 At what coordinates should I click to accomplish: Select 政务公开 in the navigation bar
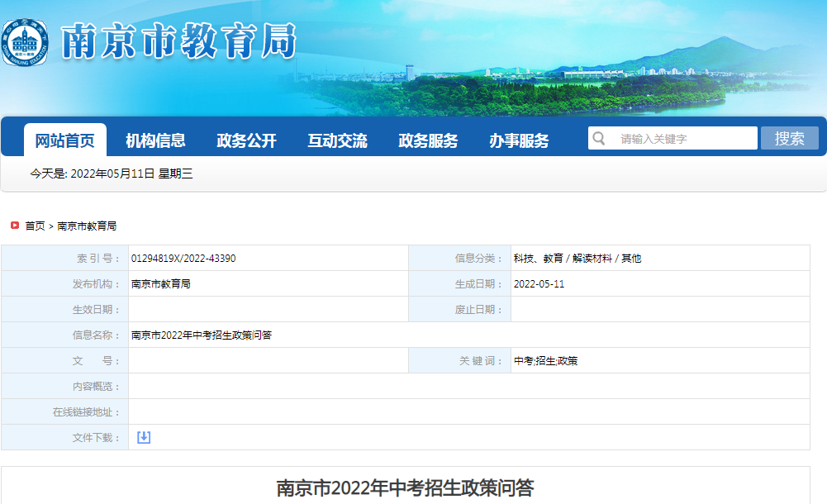[x=246, y=140]
